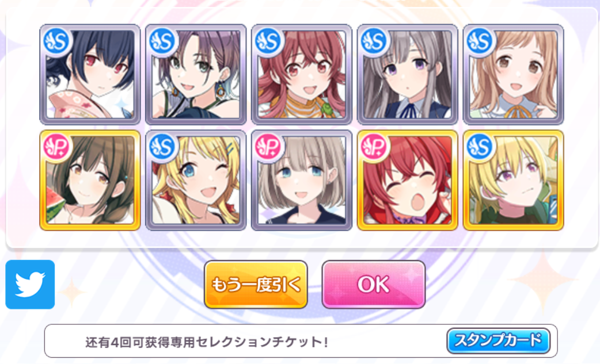Select the light-brown-haired girl with orange bow card
This screenshot has height=364, width=600.
point(514,75)
